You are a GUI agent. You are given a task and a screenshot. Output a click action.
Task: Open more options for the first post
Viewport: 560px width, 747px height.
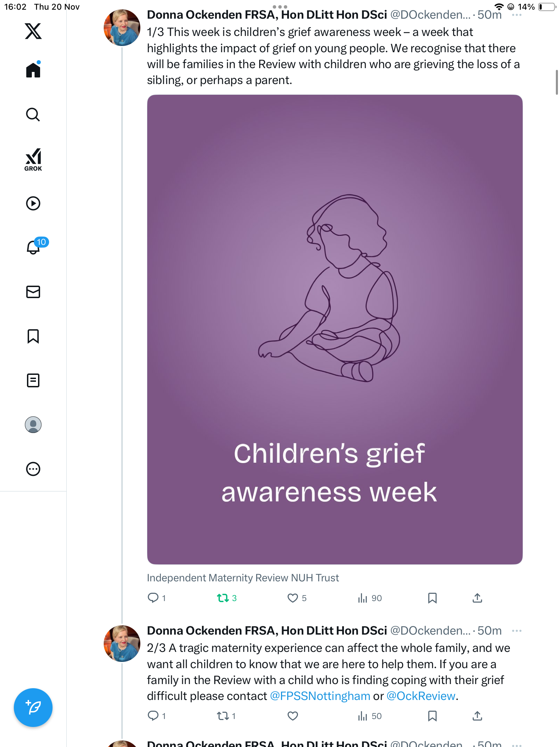516,15
